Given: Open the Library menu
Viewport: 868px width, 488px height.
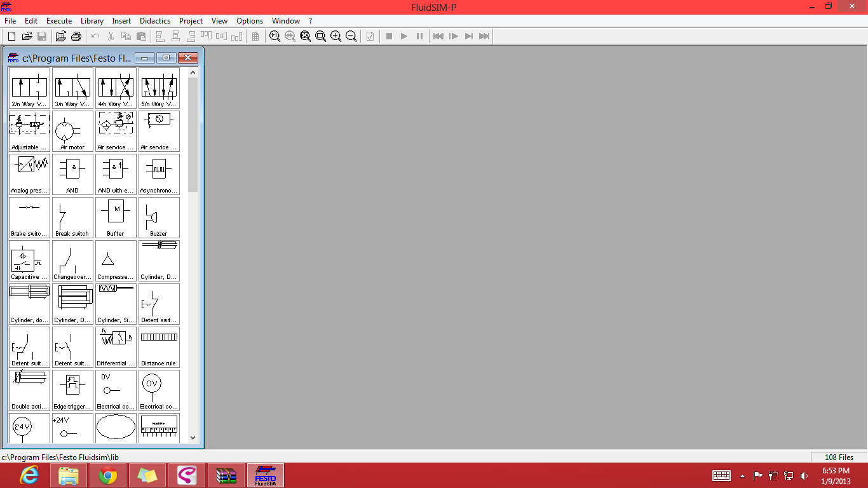Looking at the screenshot, I should click(92, 21).
